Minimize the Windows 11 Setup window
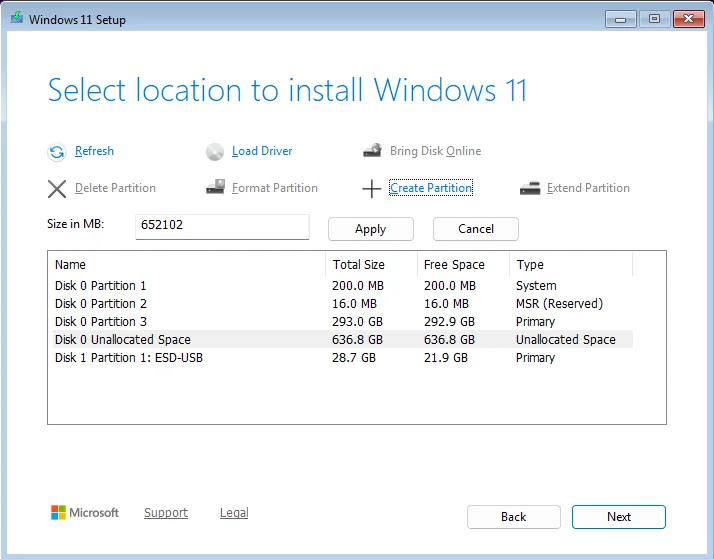The image size is (714, 559). coord(620,19)
